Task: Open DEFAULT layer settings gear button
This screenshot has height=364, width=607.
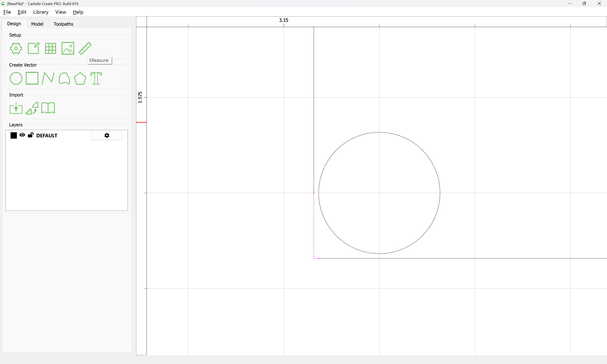Action: [x=107, y=135]
